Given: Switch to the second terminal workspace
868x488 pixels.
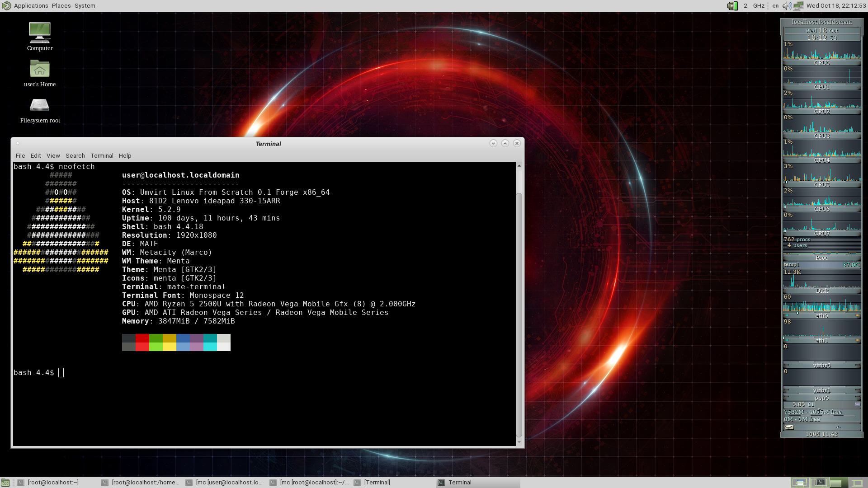Looking at the screenshot, I should [x=820, y=483].
